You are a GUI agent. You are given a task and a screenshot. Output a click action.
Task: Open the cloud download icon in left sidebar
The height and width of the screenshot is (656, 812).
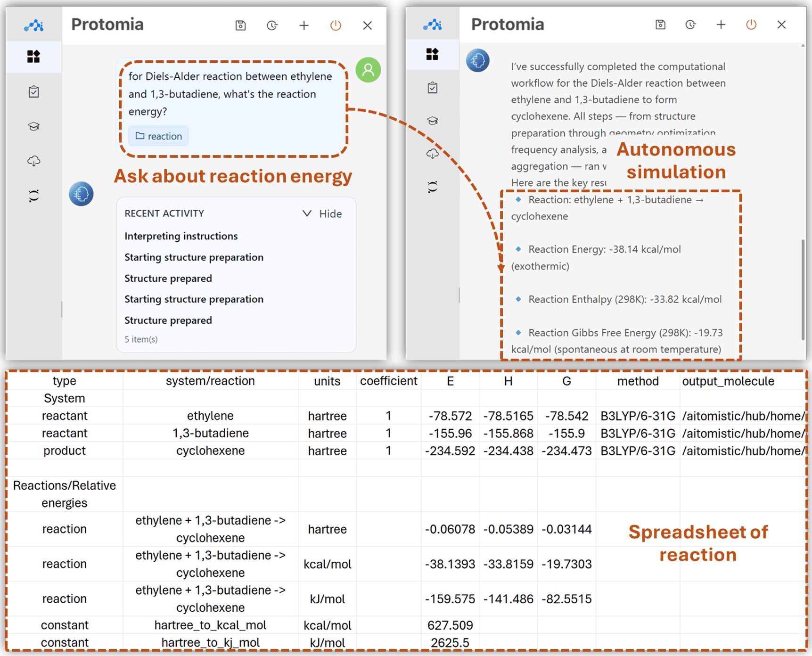33,161
